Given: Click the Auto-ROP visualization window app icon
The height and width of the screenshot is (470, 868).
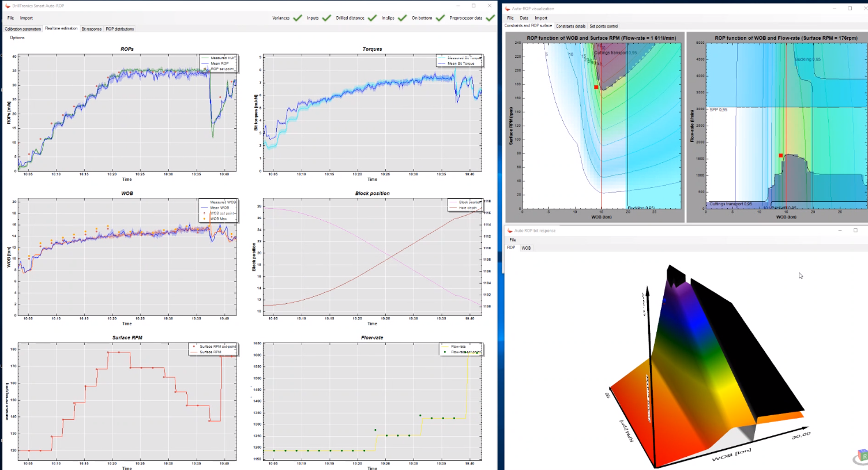Looking at the screenshot, I should [x=508, y=9].
